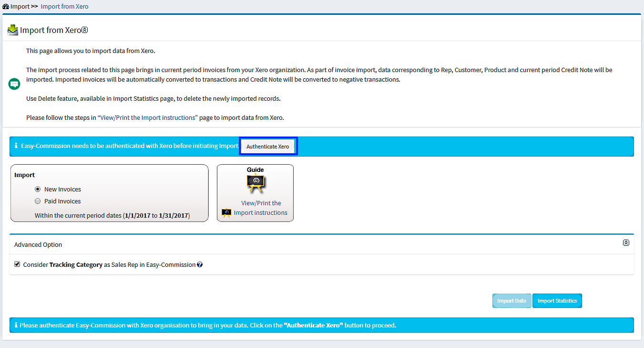Click the 1/1/2017 start date text
644x348 pixels.
[x=137, y=216]
